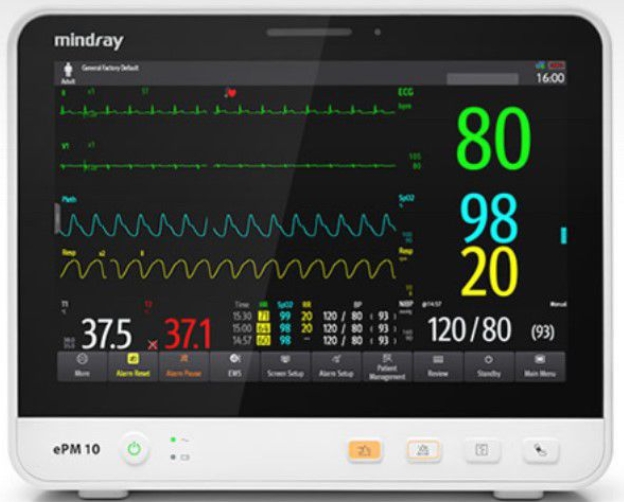This screenshot has height=502, width=624.
Task: Tap the More quick key
Action: click(x=82, y=367)
